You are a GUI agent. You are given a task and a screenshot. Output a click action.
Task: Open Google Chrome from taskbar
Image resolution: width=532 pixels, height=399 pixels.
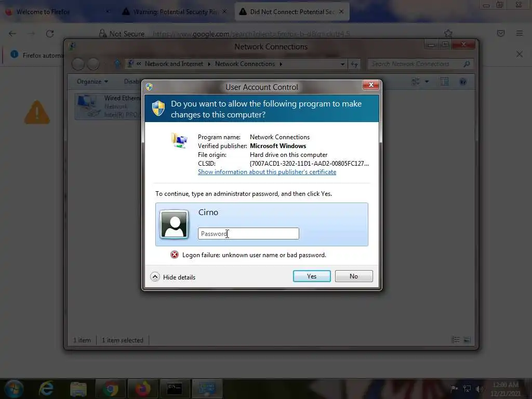point(111,389)
